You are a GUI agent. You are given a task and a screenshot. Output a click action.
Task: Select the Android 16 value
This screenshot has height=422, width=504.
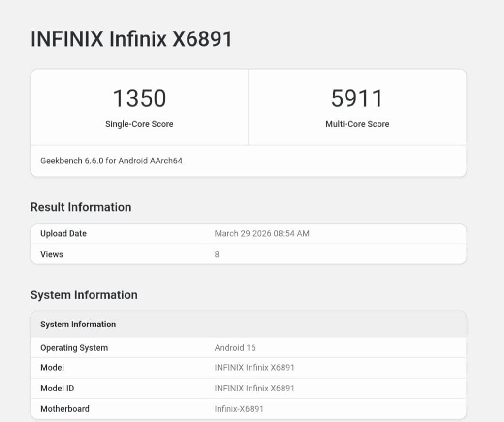pos(235,348)
